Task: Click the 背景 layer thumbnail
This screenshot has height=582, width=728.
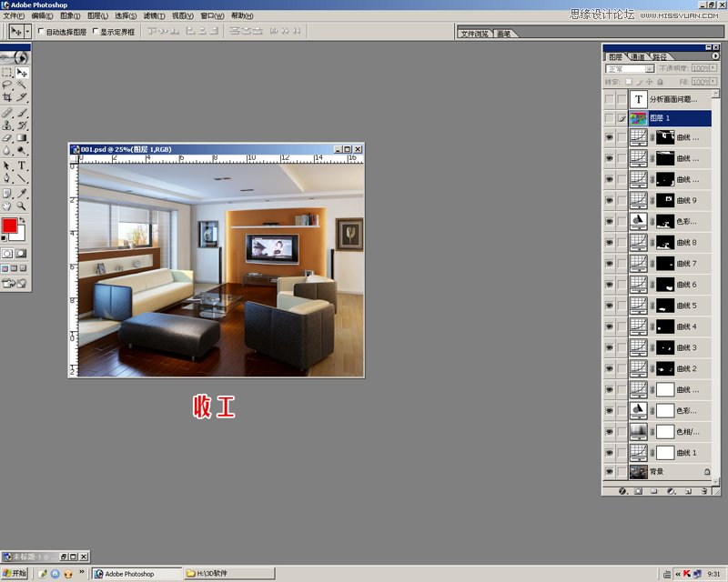Action: (x=639, y=472)
